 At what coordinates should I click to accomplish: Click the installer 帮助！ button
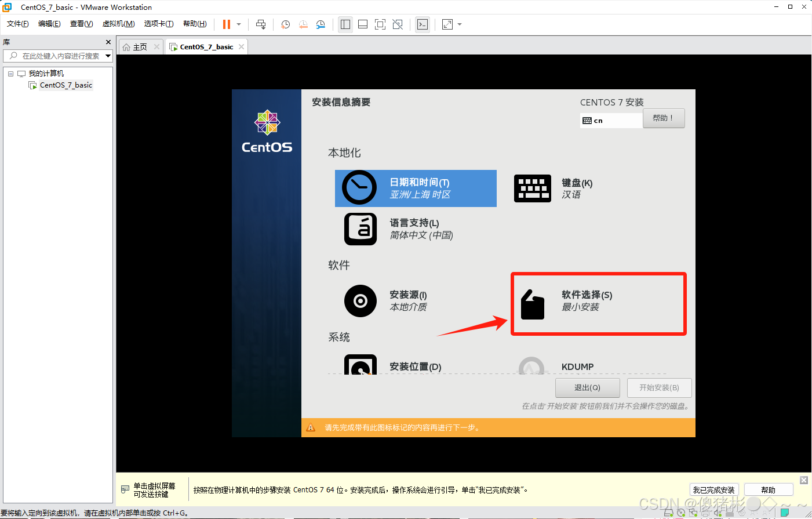(664, 118)
